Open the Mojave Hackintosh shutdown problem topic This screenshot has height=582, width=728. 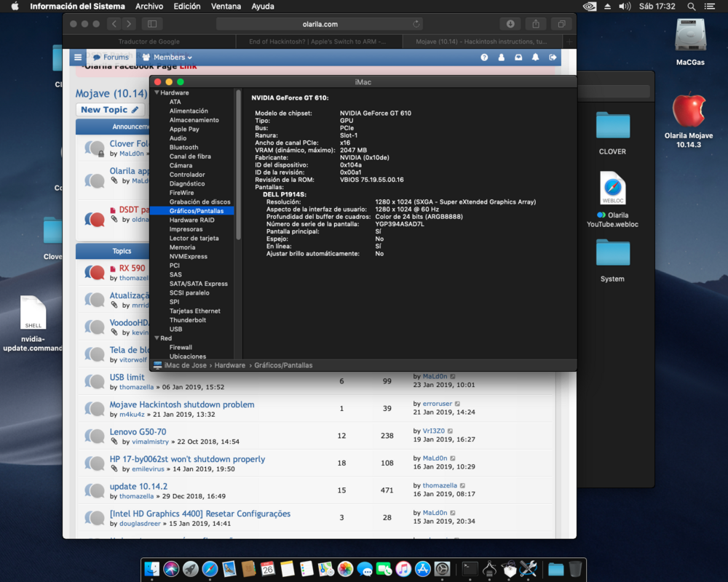(182, 404)
